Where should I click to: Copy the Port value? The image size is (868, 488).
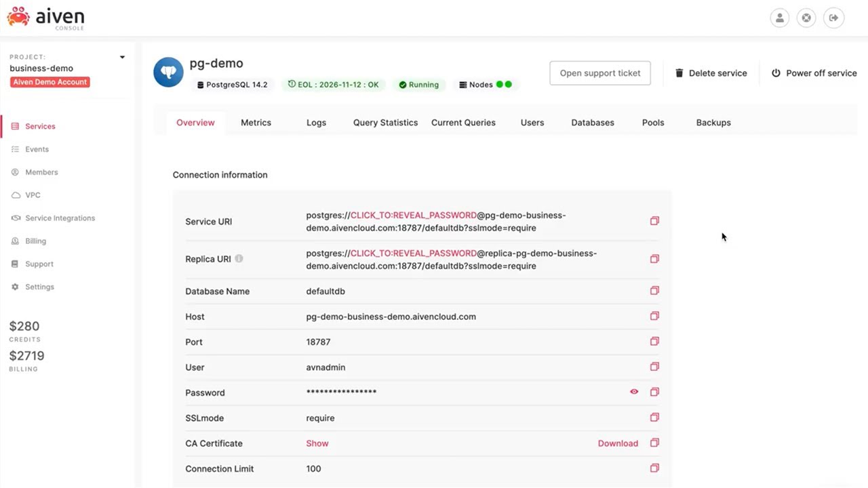coord(654,342)
